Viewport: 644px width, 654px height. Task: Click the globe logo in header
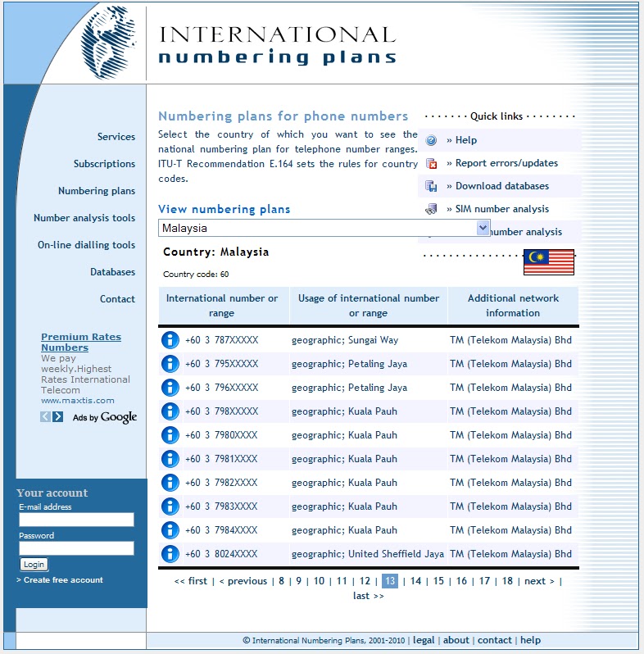coord(109,43)
